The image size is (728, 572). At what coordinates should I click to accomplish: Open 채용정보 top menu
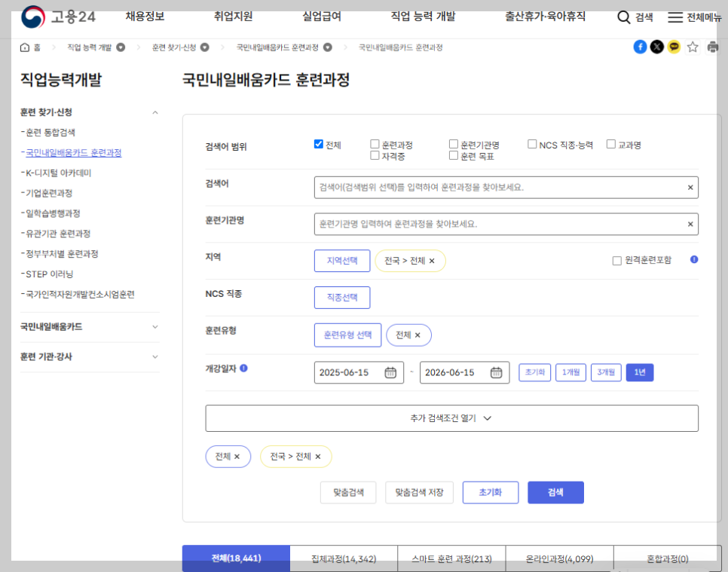point(145,17)
